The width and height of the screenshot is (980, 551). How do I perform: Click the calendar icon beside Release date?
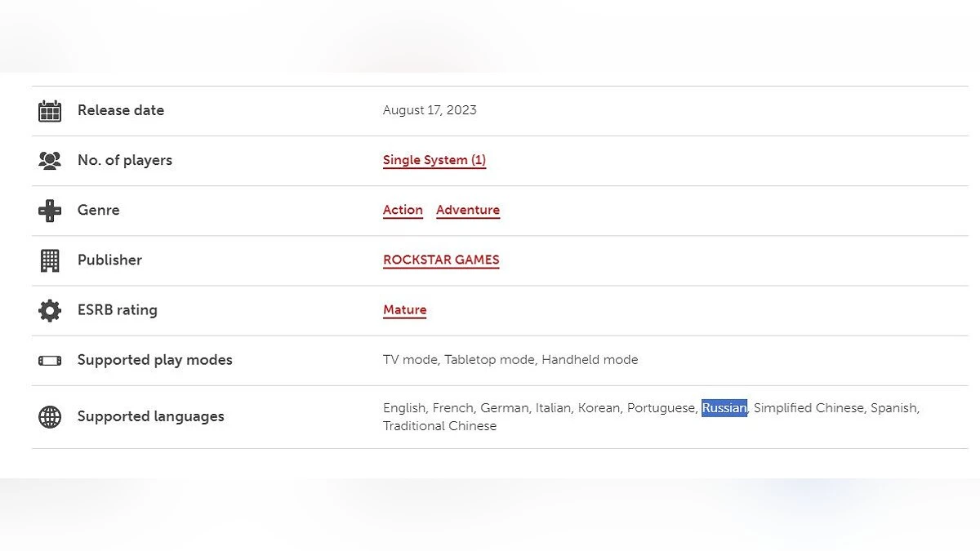[50, 111]
